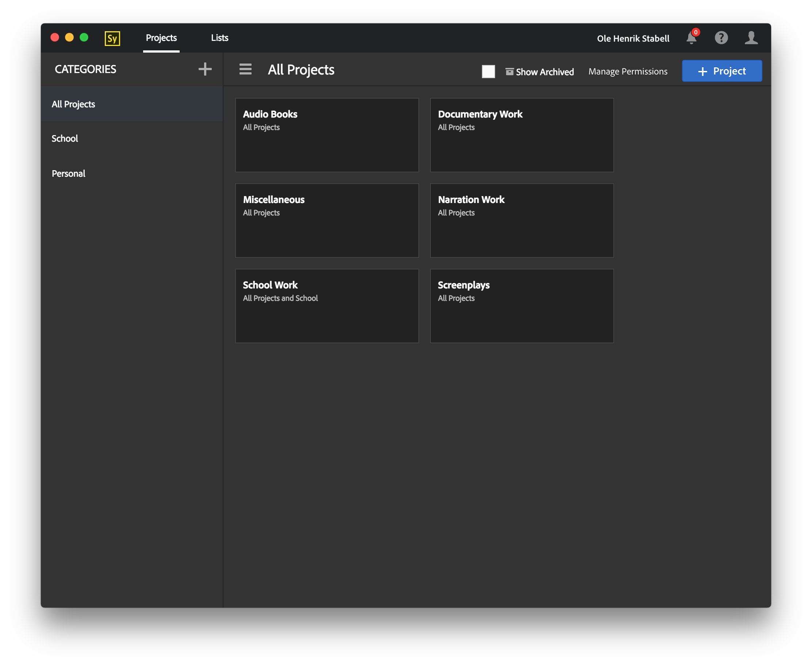Open the notifications bell icon
Image resolution: width=812 pixels, height=666 pixels.
(x=691, y=38)
